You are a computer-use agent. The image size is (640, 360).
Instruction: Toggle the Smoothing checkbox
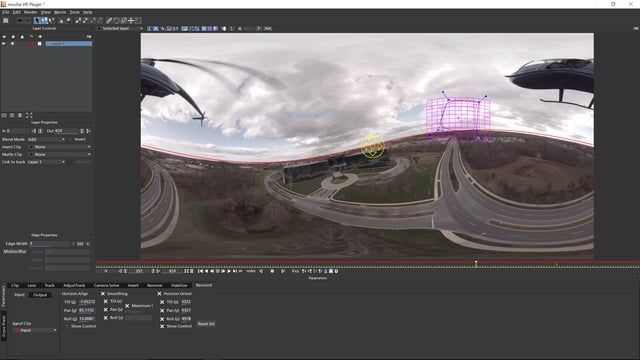coord(103,293)
